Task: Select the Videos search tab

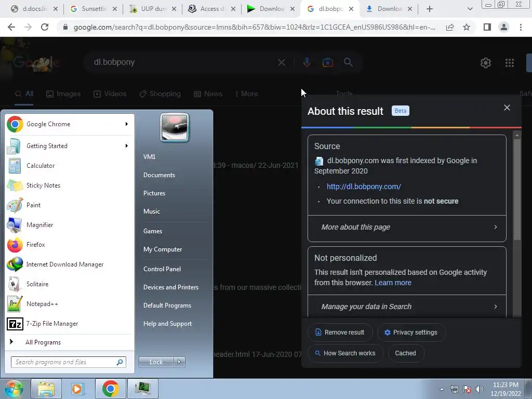Action: [110, 94]
